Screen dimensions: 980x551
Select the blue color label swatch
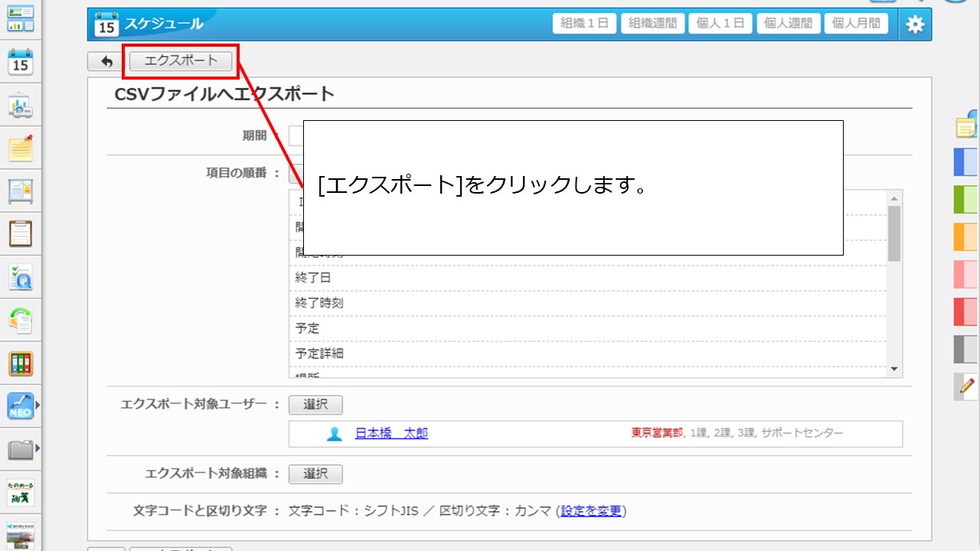965,162
